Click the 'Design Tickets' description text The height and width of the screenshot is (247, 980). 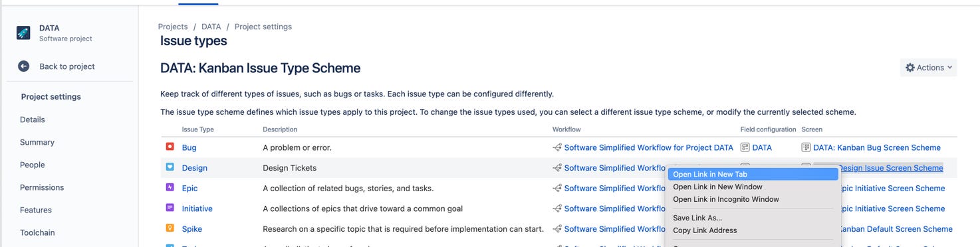point(290,168)
